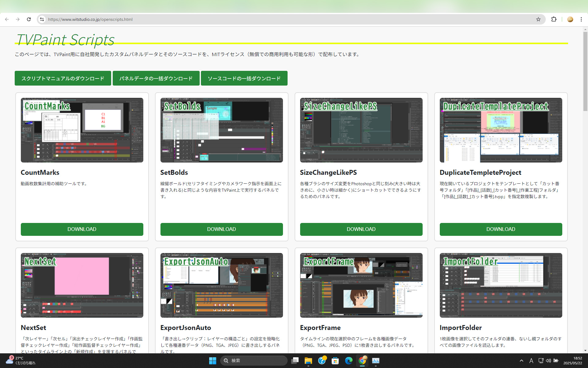Open the browser extensions puzzle icon
This screenshot has height=368, width=588.
pos(554,19)
